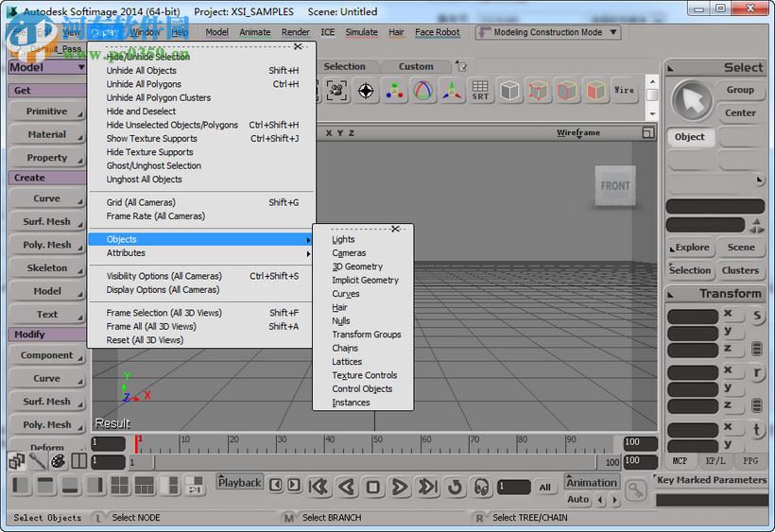775x532 pixels.
Task: Click the key icon to set keyframe
Action: click(x=635, y=490)
